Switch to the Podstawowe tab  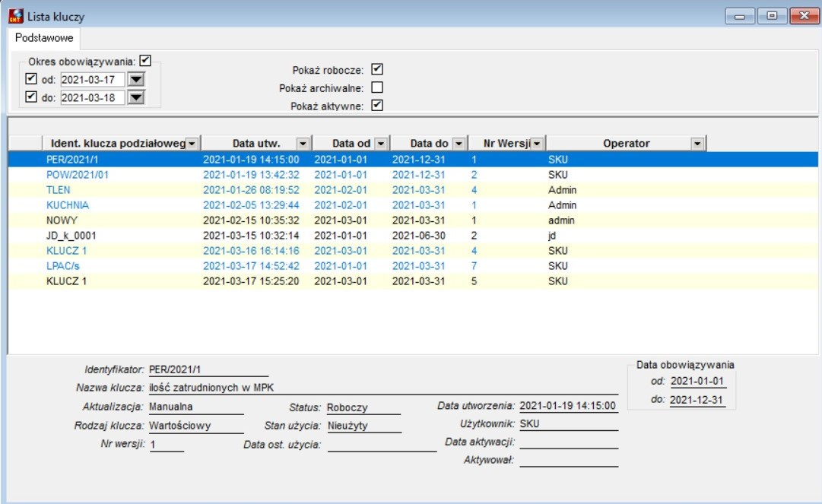(44, 38)
